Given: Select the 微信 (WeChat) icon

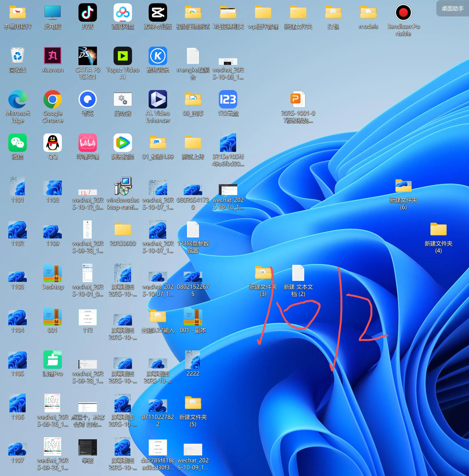Looking at the screenshot, I should click(18, 143).
